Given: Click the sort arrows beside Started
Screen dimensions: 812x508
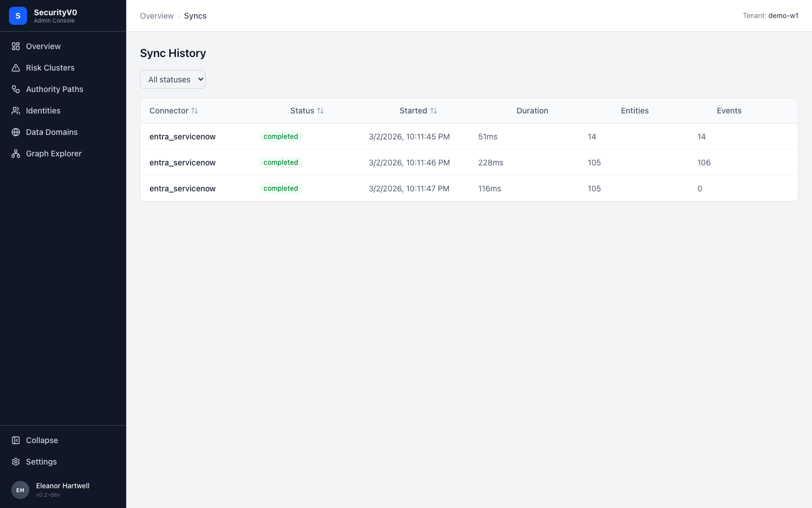Looking at the screenshot, I should (434, 111).
